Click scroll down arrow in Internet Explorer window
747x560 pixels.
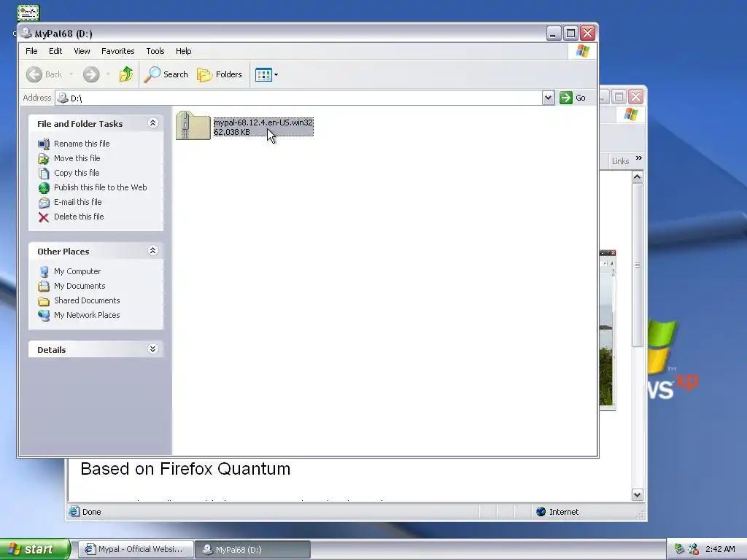click(x=638, y=495)
